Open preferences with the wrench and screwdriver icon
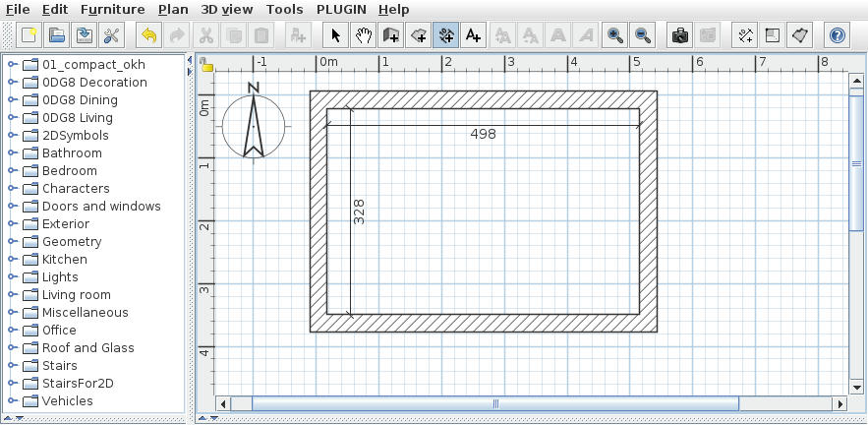The height and width of the screenshot is (425, 868). click(x=112, y=36)
